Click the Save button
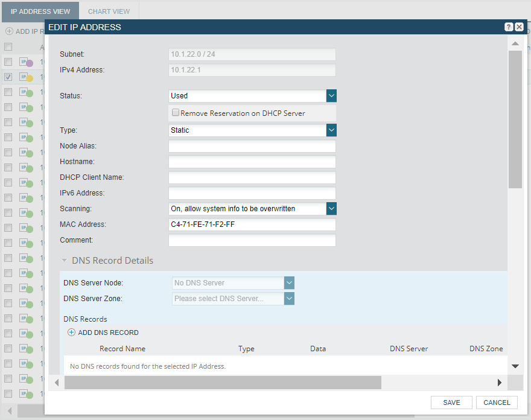The height and width of the screenshot is (420, 531). pos(451,402)
